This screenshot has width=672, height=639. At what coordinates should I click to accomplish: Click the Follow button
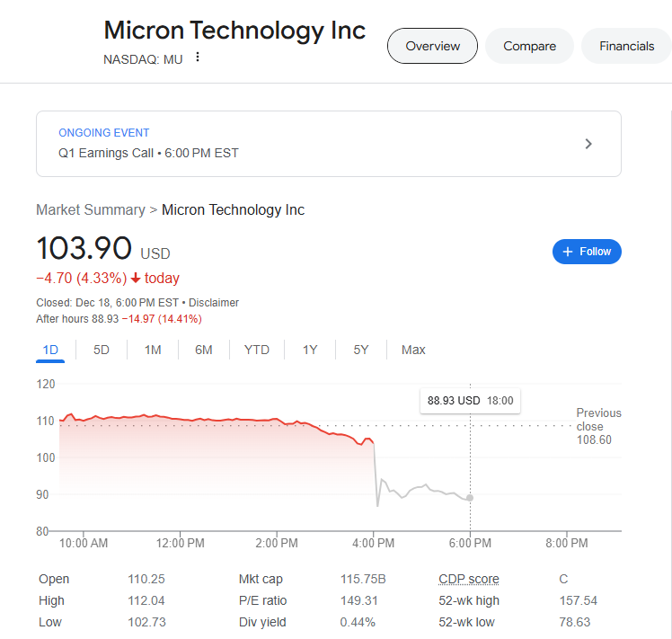(x=587, y=252)
